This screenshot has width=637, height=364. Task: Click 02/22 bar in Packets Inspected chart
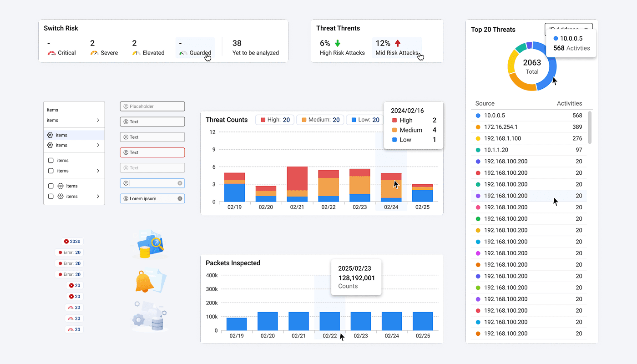point(329,321)
